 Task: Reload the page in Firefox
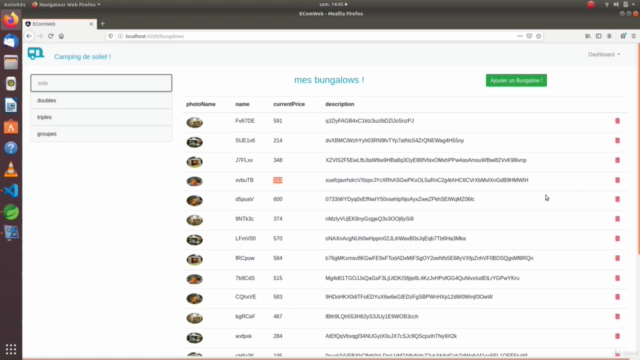coord(51,36)
